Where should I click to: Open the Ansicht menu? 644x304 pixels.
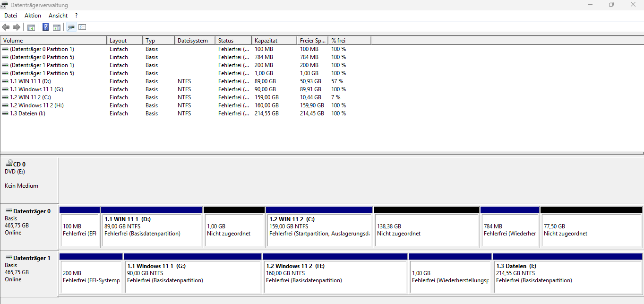pyautogui.click(x=58, y=16)
